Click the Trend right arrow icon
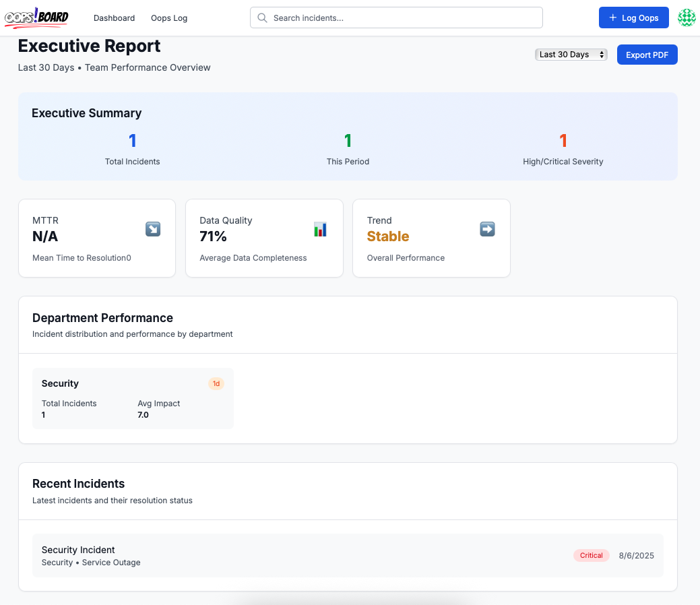Screen dimensions: 700x605 click(x=488, y=229)
